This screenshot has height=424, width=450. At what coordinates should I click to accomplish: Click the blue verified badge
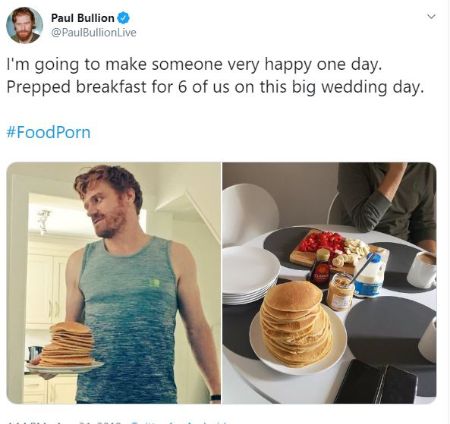pos(123,18)
